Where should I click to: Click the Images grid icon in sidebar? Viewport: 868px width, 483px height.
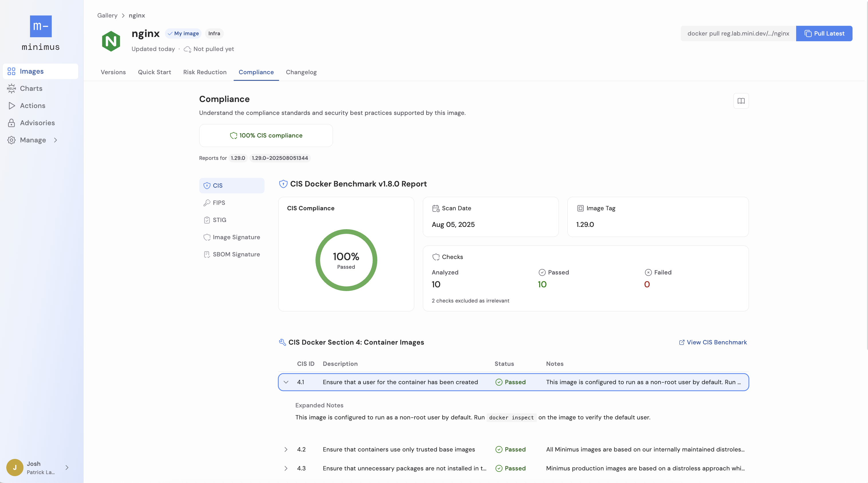pos(11,71)
